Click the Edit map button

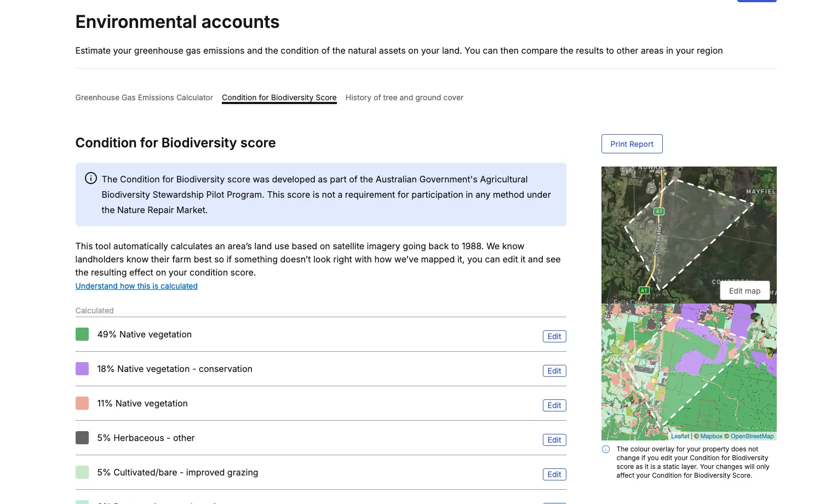(744, 291)
